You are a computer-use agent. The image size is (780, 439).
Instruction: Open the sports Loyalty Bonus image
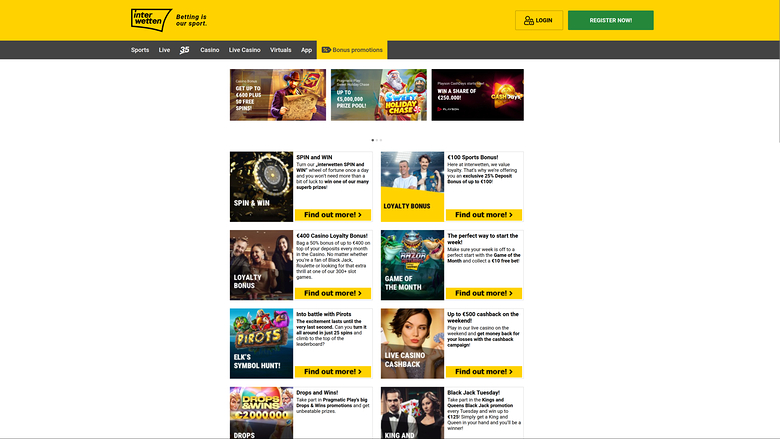coord(412,186)
